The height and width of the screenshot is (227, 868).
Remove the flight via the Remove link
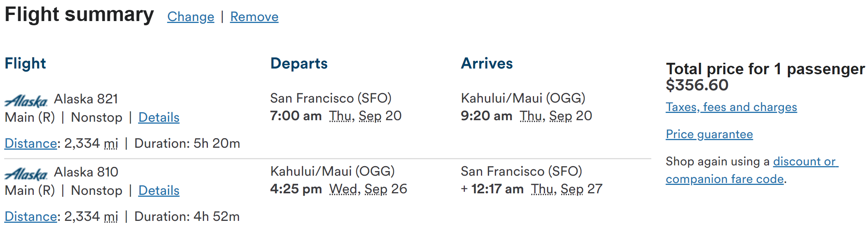[x=254, y=17]
